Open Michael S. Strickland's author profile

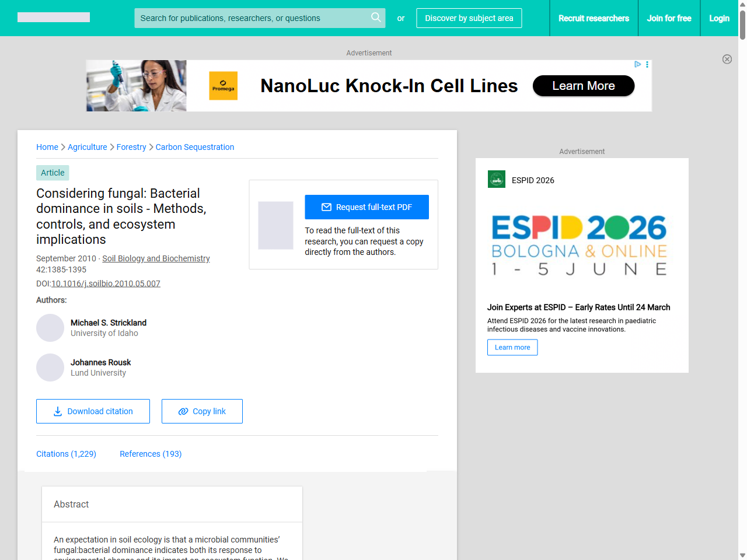108,323
